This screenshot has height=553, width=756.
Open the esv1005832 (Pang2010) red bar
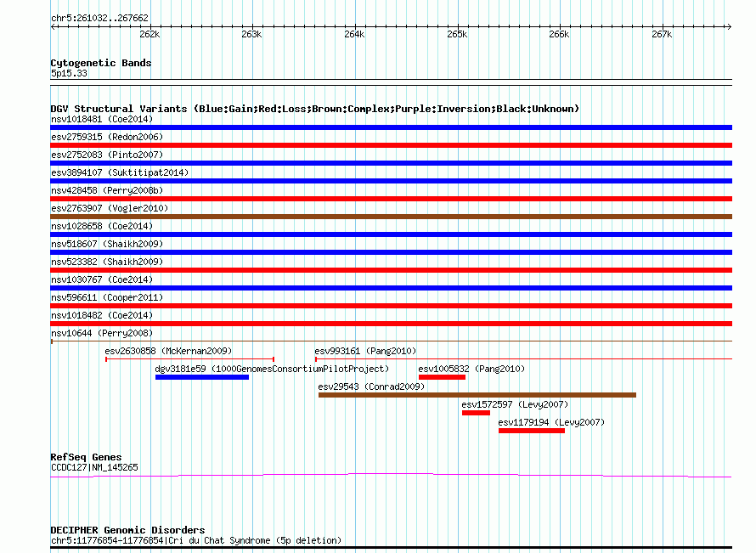click(x=442, y=377)
